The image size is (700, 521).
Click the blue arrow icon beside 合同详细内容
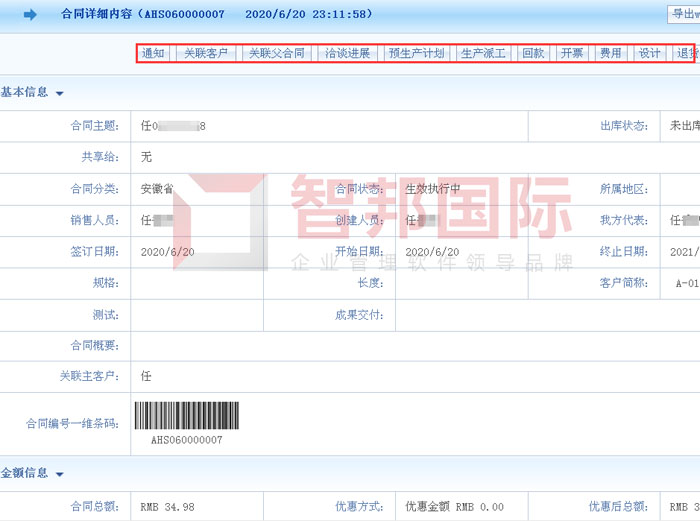[x=30, y=14]
